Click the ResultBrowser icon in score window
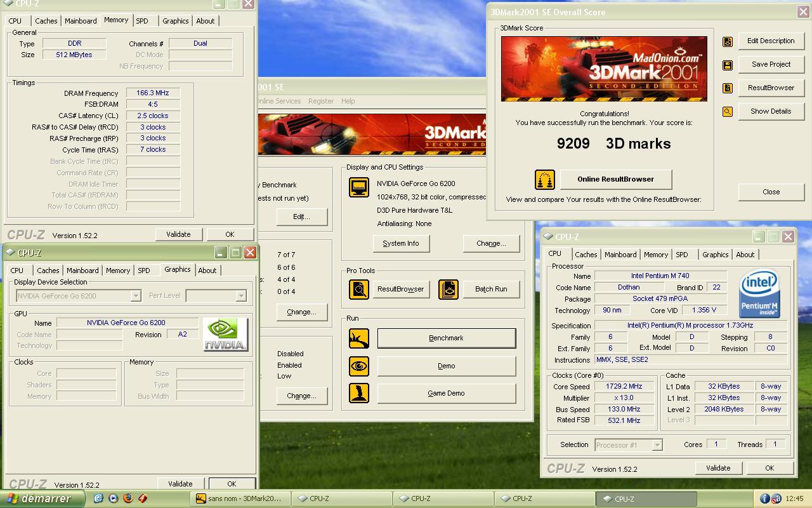 click(728, 88)
